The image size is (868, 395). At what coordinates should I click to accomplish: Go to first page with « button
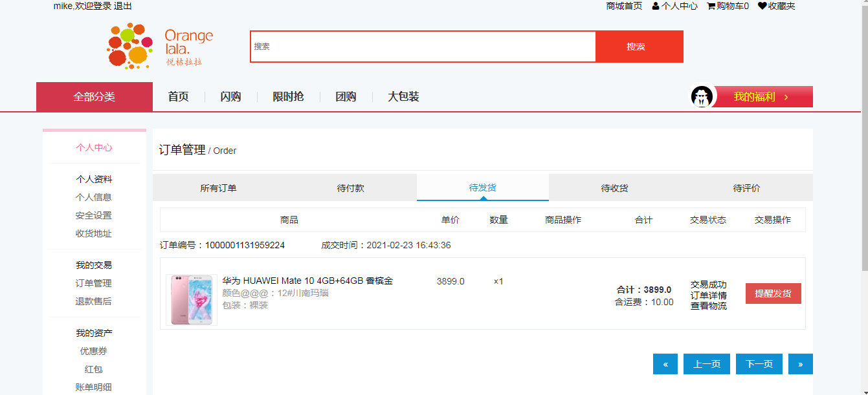click(665, 364)
